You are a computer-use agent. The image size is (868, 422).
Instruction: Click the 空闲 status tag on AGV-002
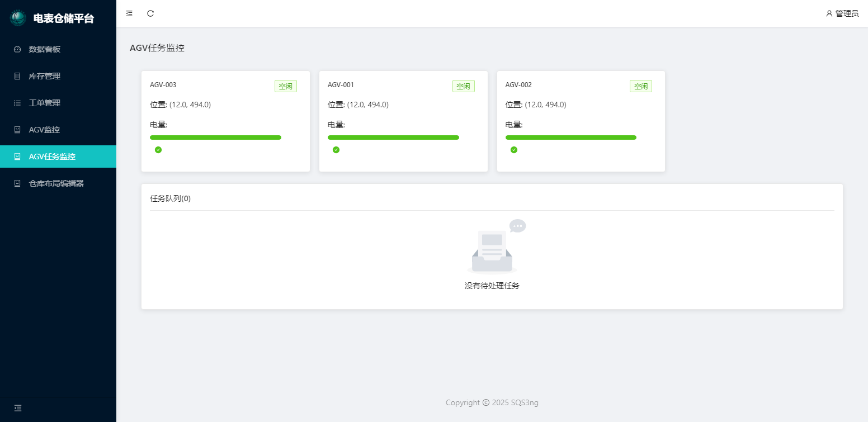pyautogui.click(x=641, y=86)
